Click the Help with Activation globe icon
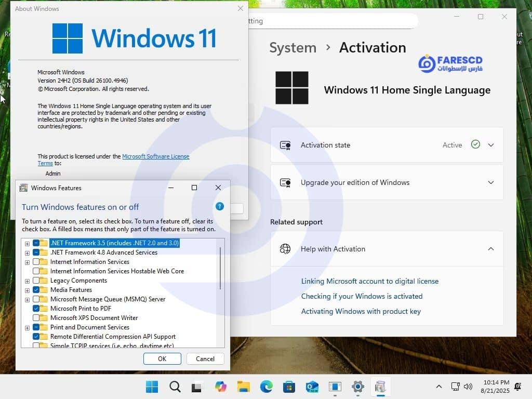Image resolution: width=532 pixels, height=399 pixels. [285, 249]
